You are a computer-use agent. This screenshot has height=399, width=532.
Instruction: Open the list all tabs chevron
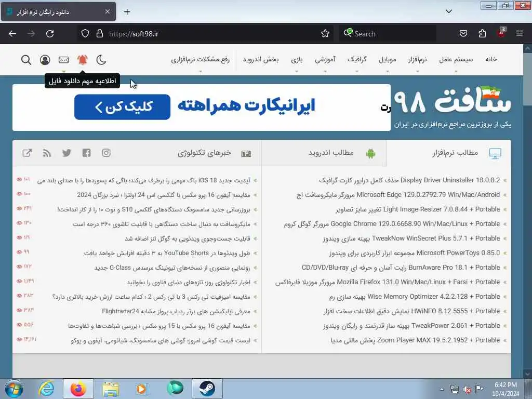(448, 11)
